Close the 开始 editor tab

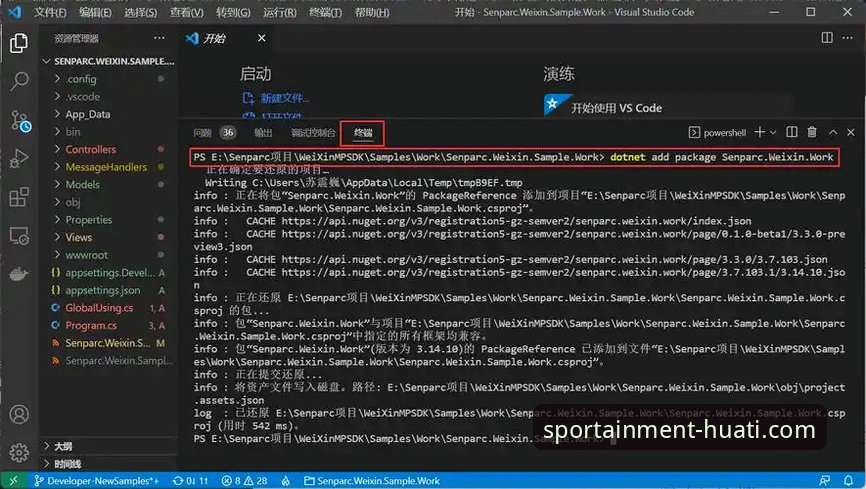[262, 38]
